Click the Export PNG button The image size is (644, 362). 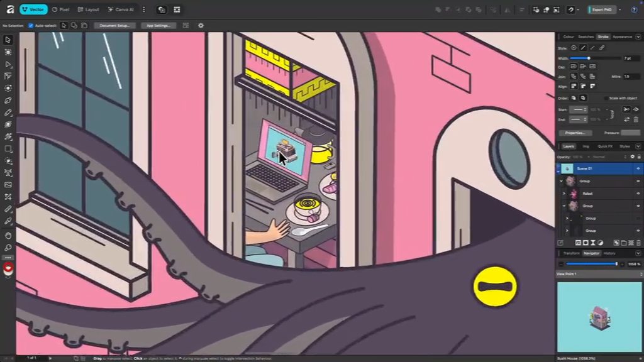point(601,9)
